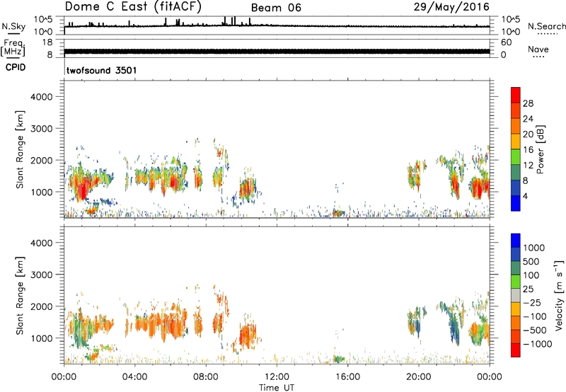Viewport: 566px width, 392px height.
Task: Click the "08:00" time tick label
Action: [x=206, y=377]
